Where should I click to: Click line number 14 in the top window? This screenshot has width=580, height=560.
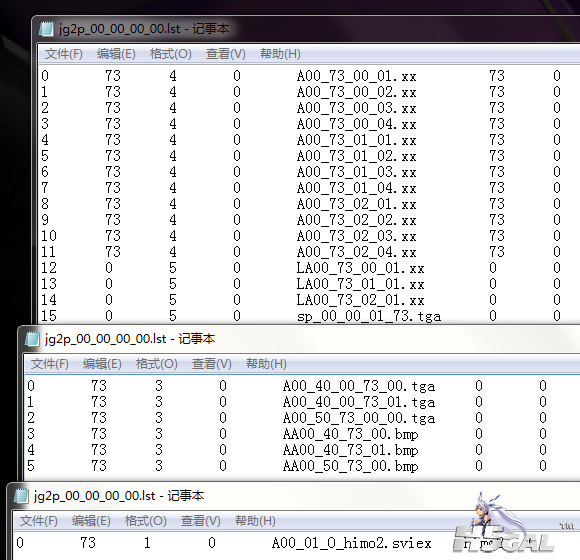pyautogui.click(x=49, y=300)
